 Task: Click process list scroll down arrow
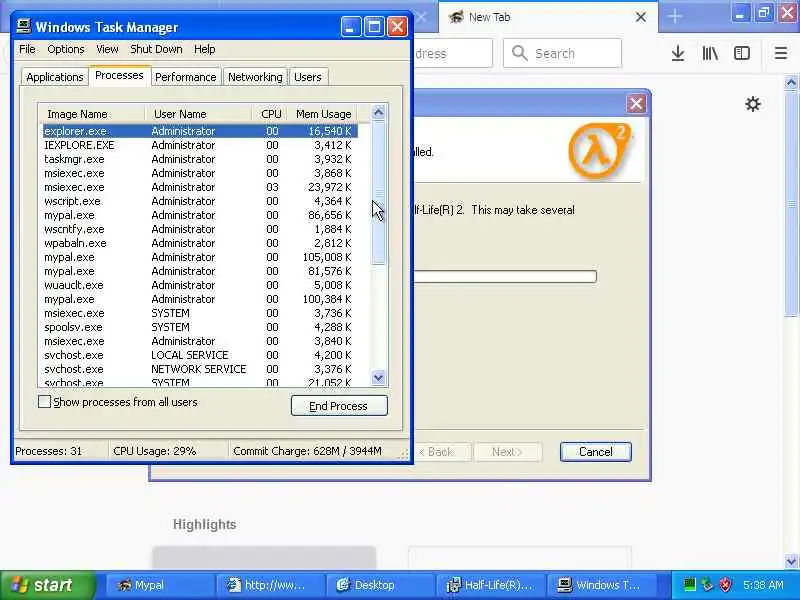pos(379,378)
